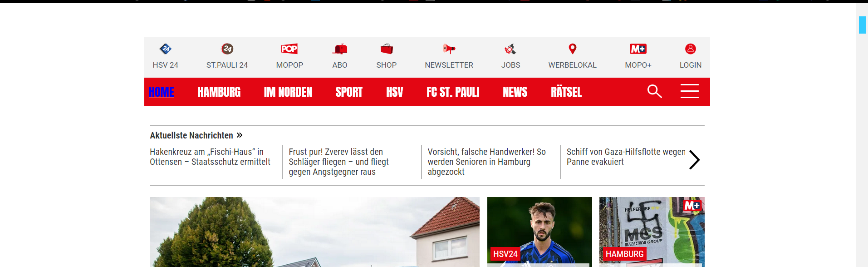Open the MOPO+ icon
The height and width of the screenshot is (267, 868).
coord(638,49)
